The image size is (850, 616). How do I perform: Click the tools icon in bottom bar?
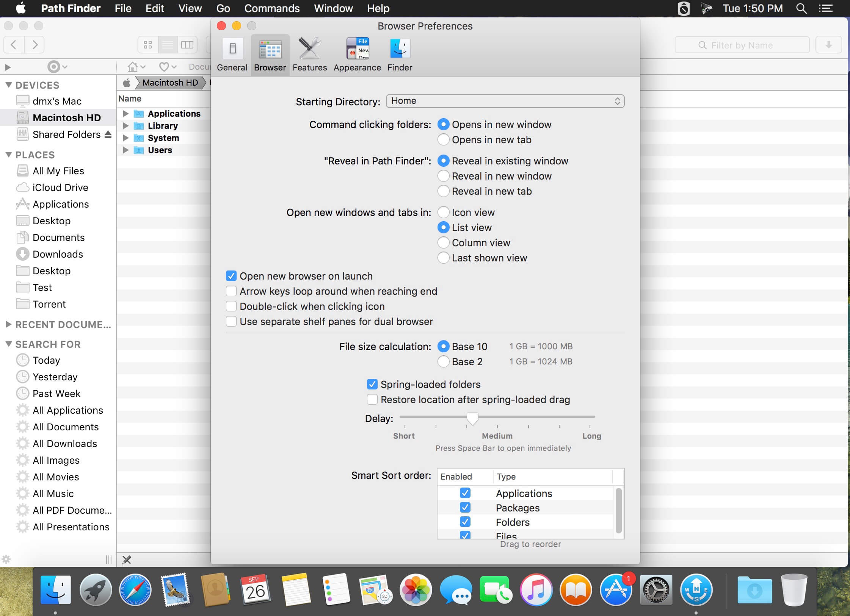[x=127, y=560]
